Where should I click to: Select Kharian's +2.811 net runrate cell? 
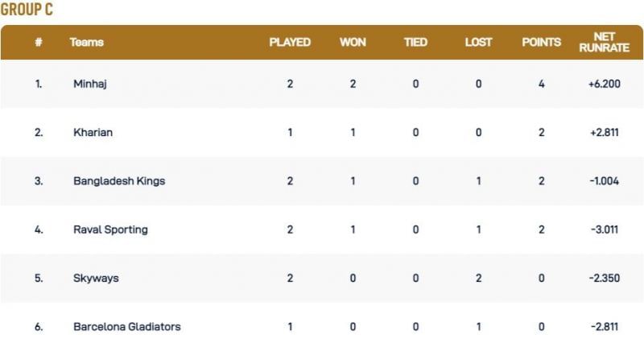click(x=604, y=133)
